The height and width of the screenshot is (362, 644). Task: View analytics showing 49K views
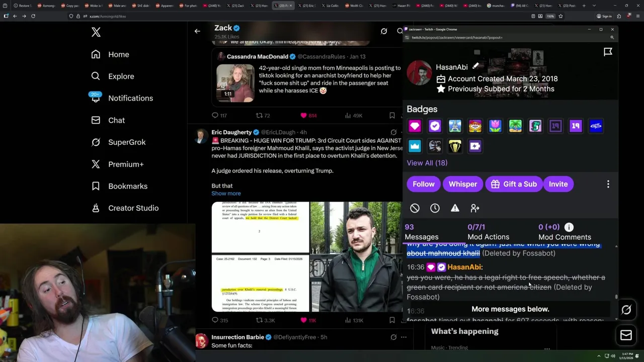point(354,116)
